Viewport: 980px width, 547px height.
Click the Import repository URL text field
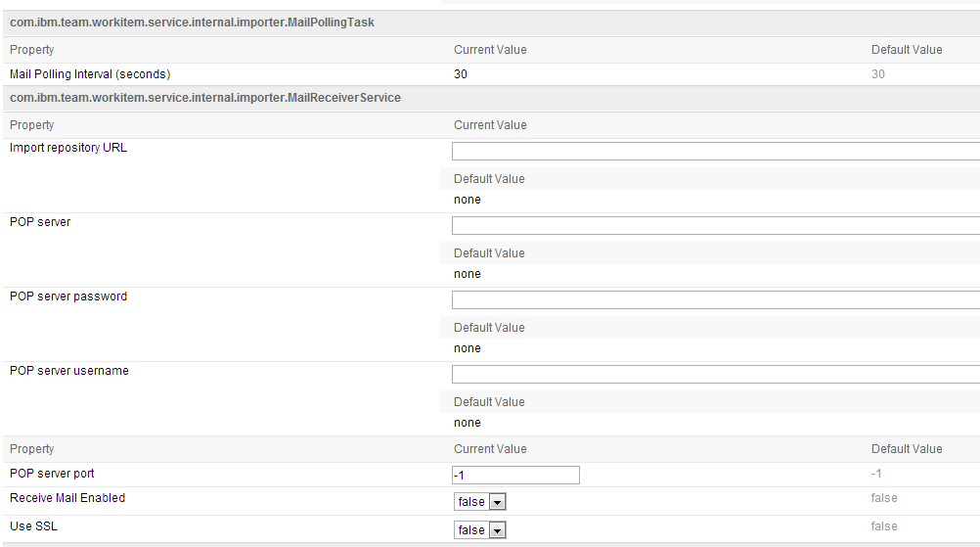(x=716, y=152)
